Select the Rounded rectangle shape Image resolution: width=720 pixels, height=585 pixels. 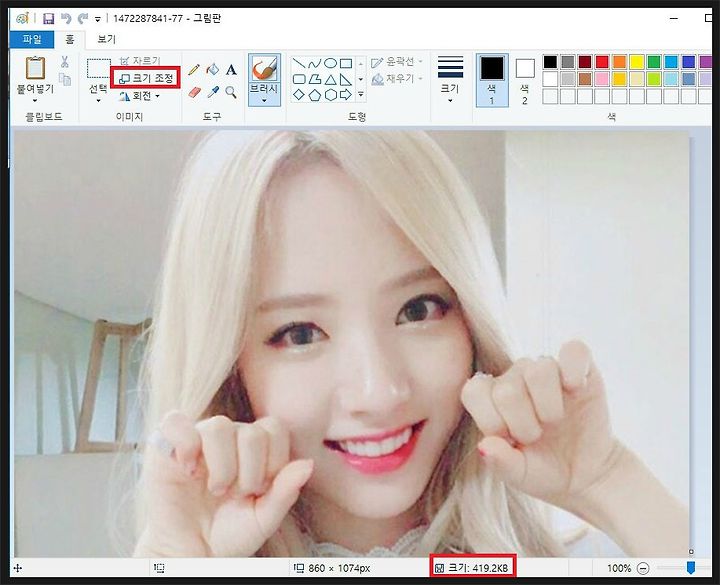coord(298,79)
